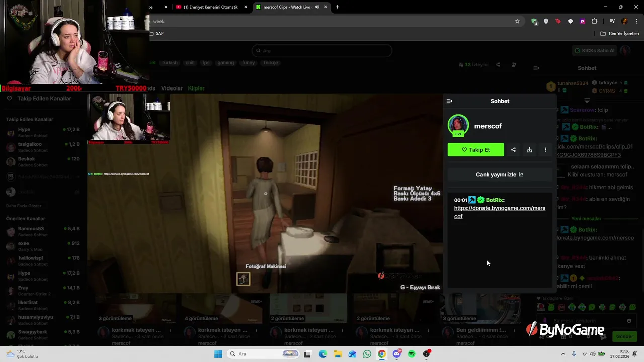644x362 pixels.
Task: Click the Gönder send message button
Action: point(625,336)
